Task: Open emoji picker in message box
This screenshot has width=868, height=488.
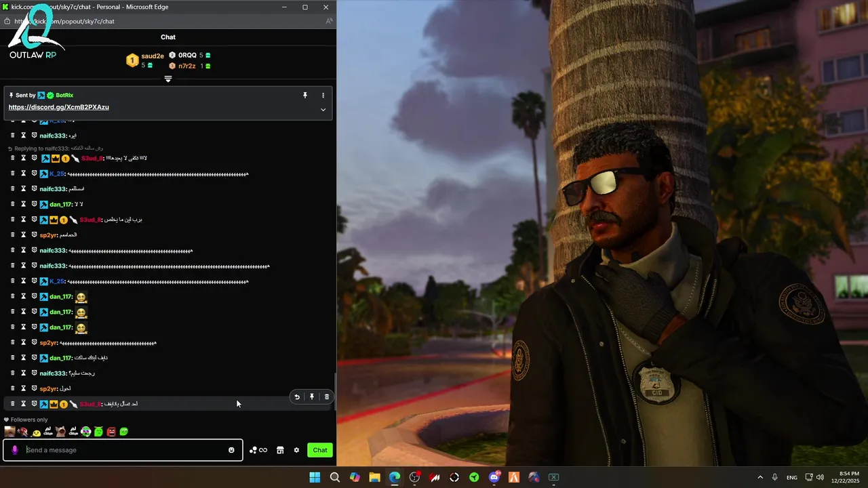Action: pyautogui.click(x=231, y=450)
